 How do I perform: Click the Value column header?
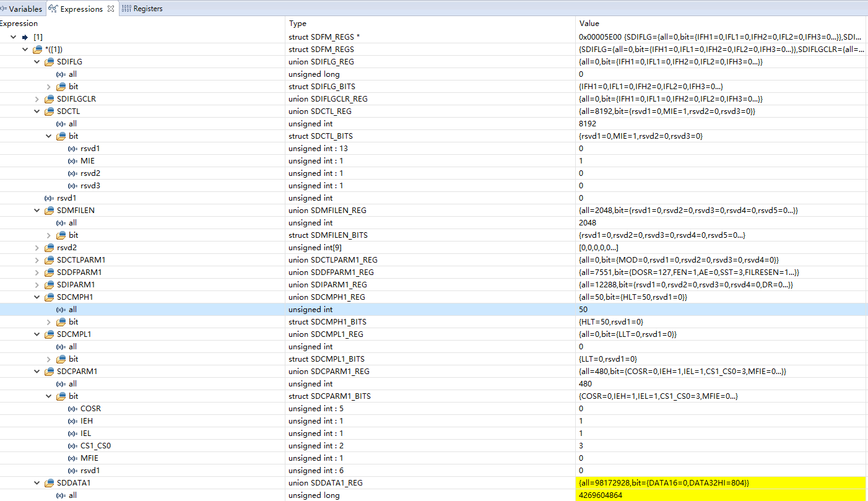point(589,24)
